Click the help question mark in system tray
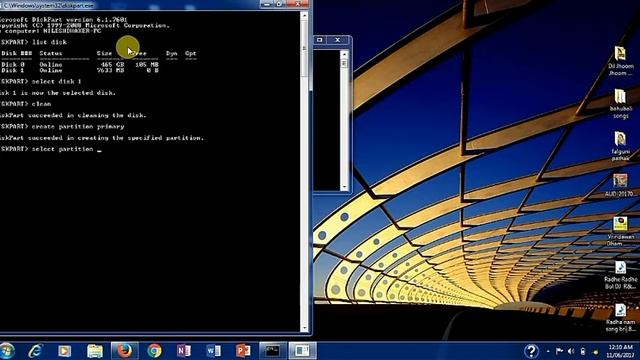640x360 pixels. point(531,351)
